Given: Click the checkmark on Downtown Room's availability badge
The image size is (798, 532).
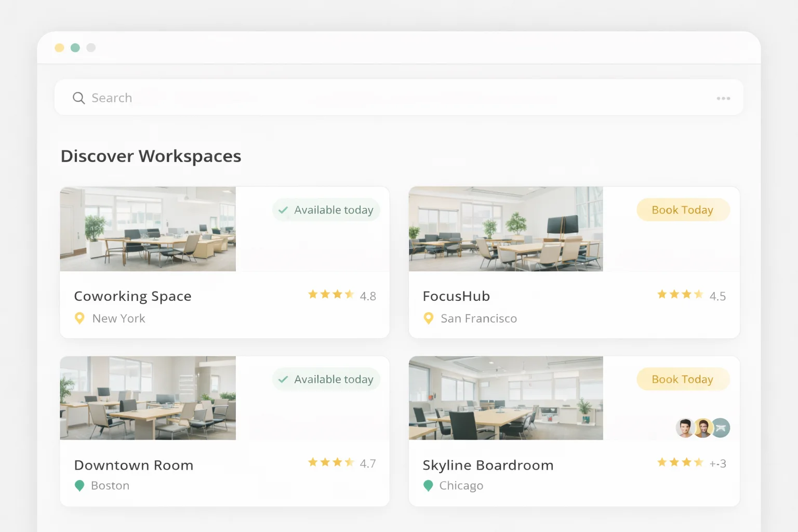Looking at the screenshot, I should click(x=283, y=379).
